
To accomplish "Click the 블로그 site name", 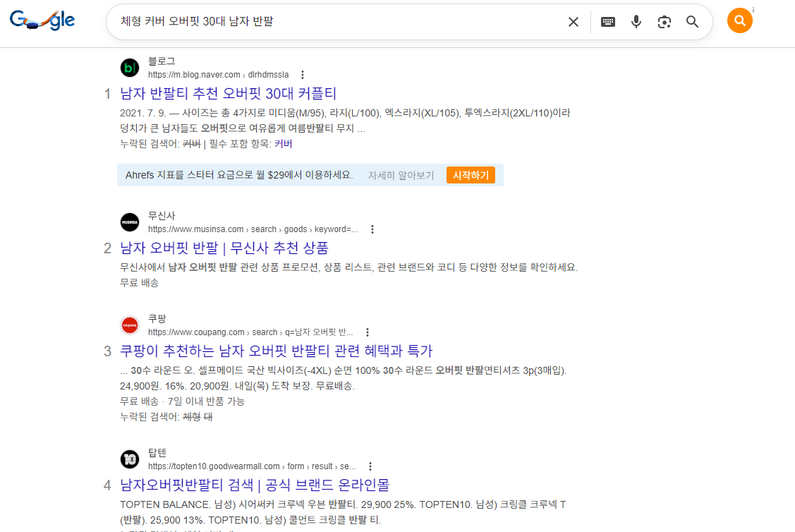I will 162,61.
